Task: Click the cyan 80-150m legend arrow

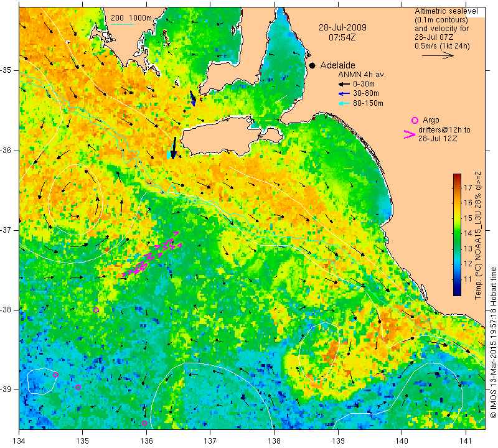Action: (344, 103)
